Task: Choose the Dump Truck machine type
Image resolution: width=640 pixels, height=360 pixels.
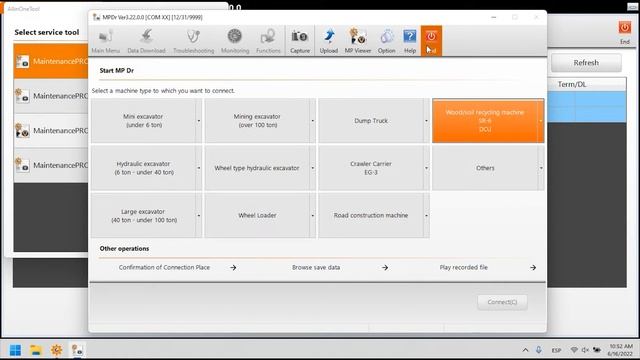Action: (371, 121)
